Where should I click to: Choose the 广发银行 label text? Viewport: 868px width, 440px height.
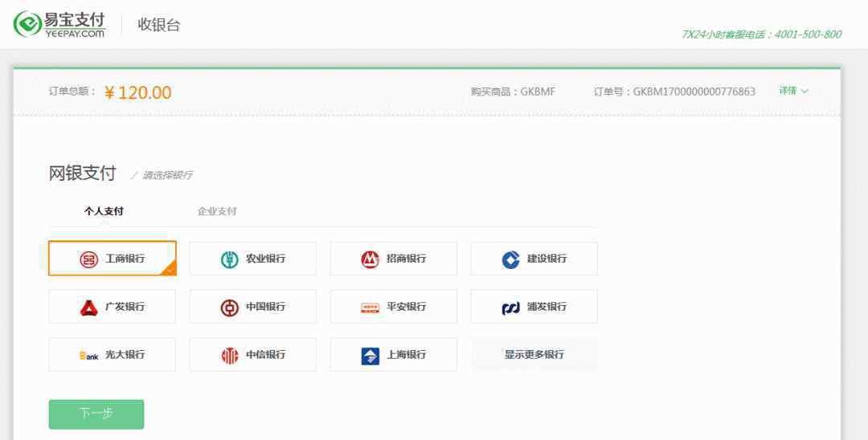(x=125, y=306)
